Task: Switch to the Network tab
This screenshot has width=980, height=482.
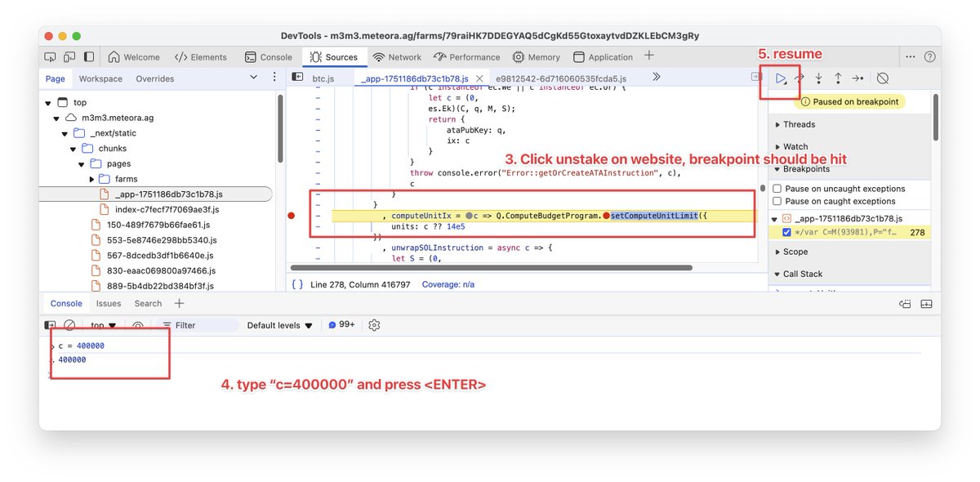Action: pos(397,57)
